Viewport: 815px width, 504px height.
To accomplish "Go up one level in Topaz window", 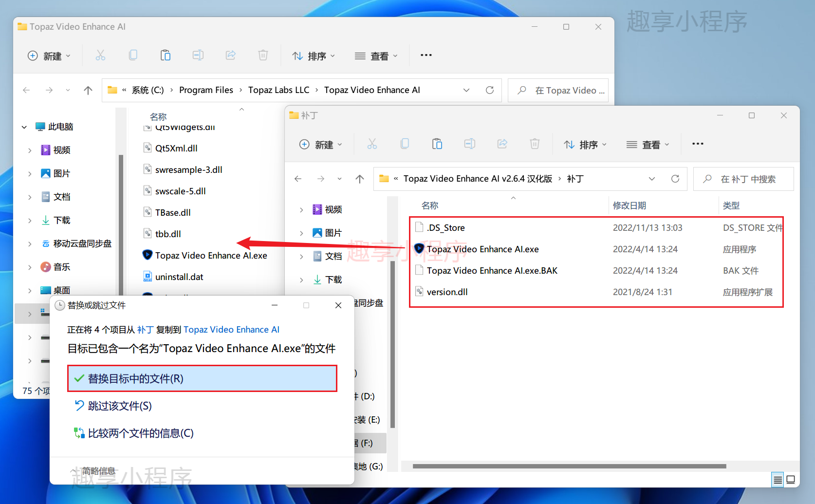I will [x=88, y=90].
